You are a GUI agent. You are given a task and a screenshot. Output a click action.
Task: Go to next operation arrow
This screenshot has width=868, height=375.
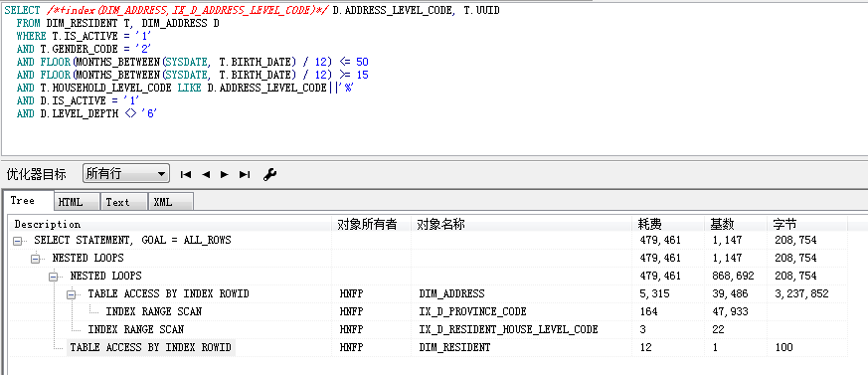tap(224, 174)
